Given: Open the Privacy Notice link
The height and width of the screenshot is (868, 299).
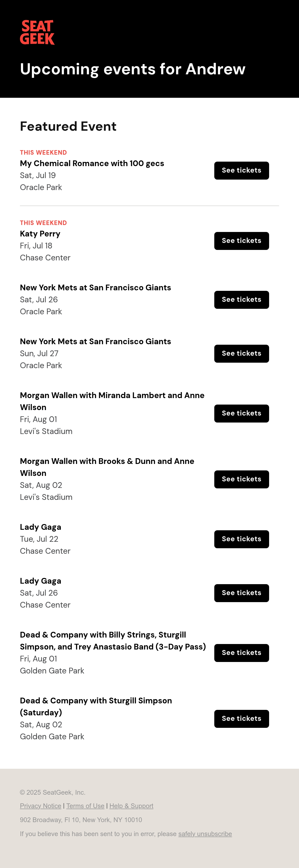Looking at the screenshot, I should (40, 806).
